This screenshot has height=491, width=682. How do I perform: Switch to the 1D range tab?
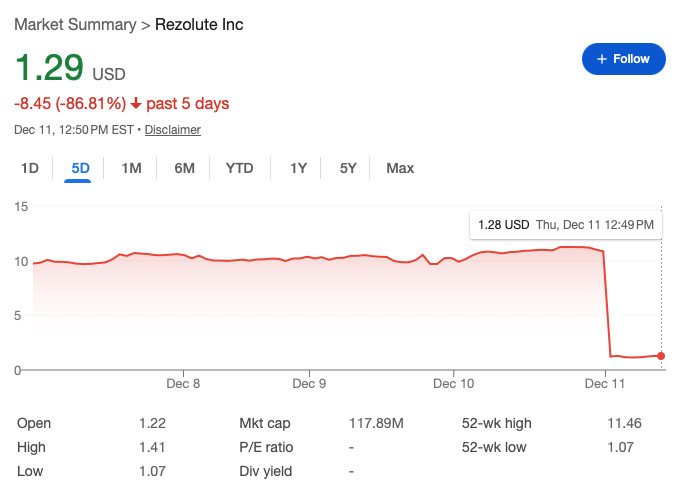pyautogui.click(x=30, y=168)
